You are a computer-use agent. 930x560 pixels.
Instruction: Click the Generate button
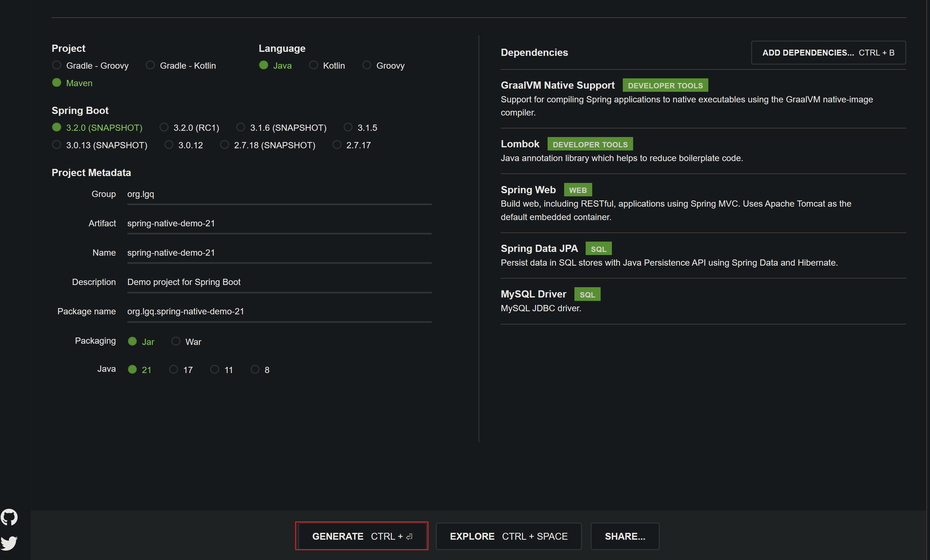tap(362, 536)
